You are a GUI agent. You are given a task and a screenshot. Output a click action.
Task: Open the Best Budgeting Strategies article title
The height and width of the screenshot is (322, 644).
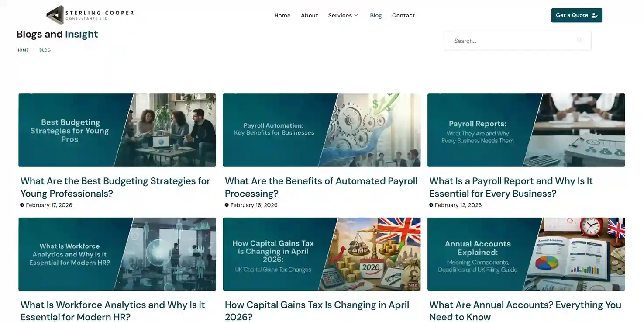tap(115, 187)
